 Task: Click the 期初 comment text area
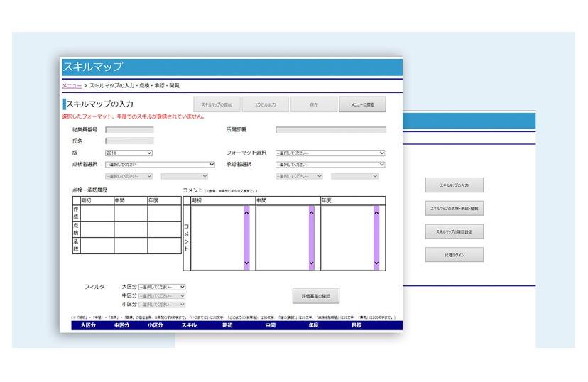[x=217, y=237]
